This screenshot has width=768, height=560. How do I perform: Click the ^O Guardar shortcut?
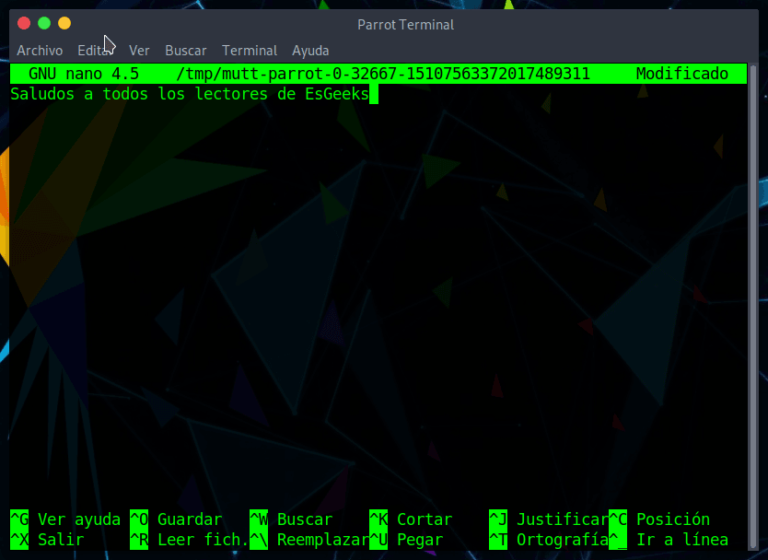coord(176,519)
